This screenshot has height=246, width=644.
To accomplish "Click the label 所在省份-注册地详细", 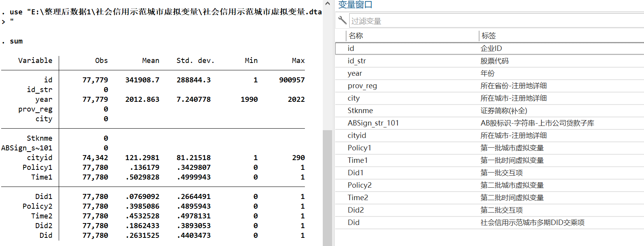I will (513, 85).
